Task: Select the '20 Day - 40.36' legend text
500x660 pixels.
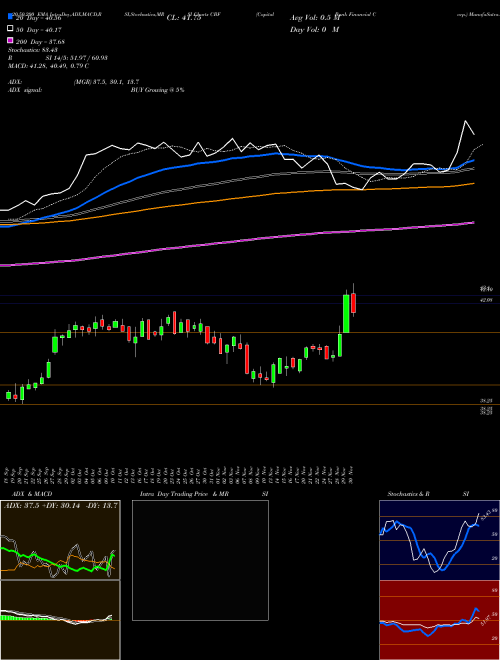Action: click(x=39, y=18)
